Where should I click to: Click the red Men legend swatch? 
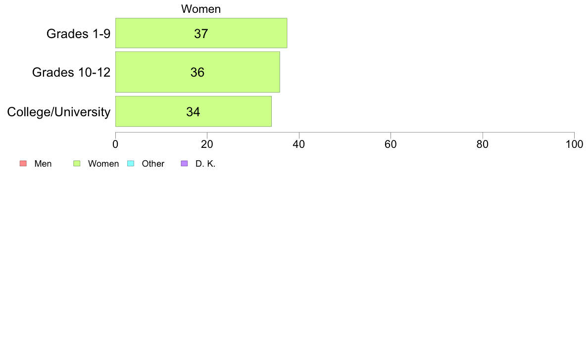23,163
